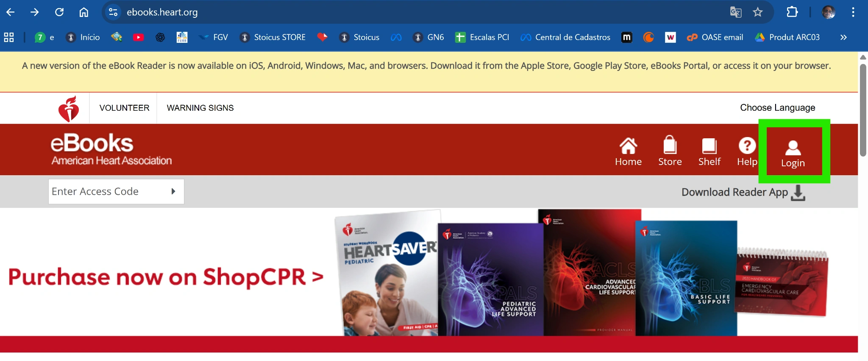
Task: Reload the page
Action: (x=59, y=12)
